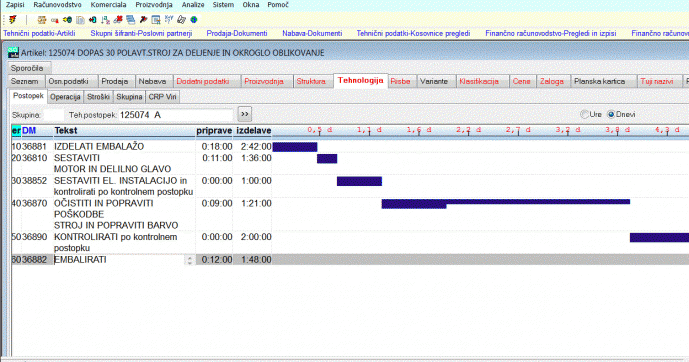Click the Gantt bar for IZDELATI EMBALAŽO
The image size is (689, 362).
pyautogui.click(x=295, y=147)
